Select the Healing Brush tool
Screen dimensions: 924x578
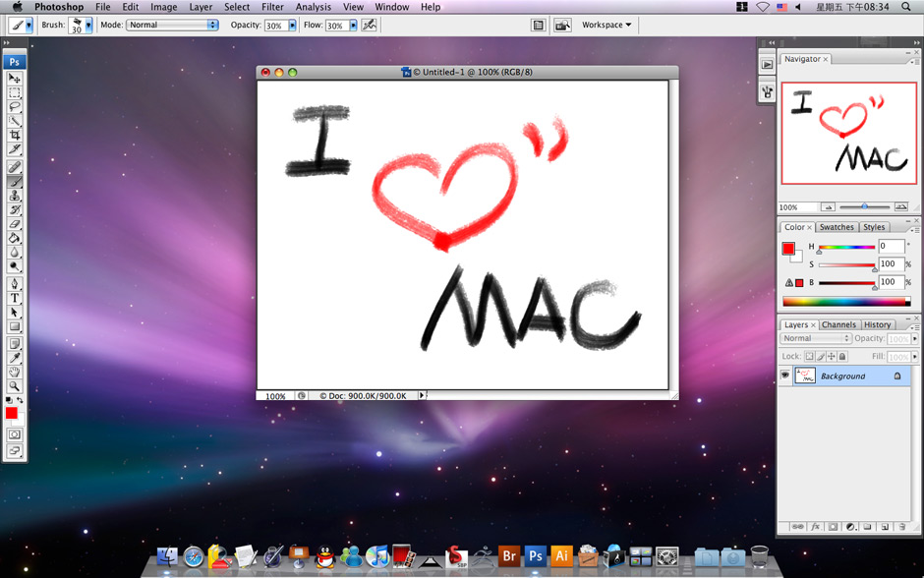[x=14, y=167]
